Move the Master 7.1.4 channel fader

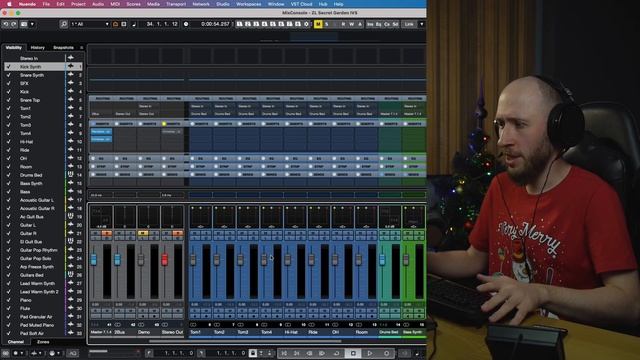click(94, 260)
